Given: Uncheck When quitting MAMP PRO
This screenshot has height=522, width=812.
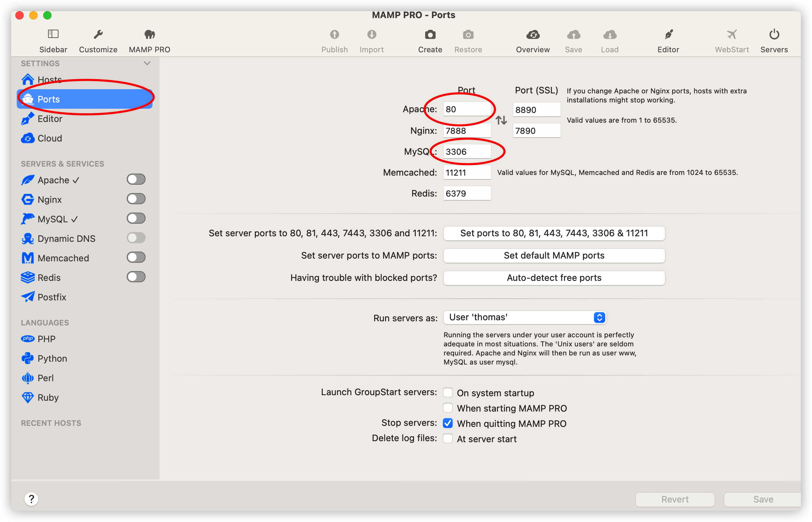Looking at the screenshot, I should 448,423.
